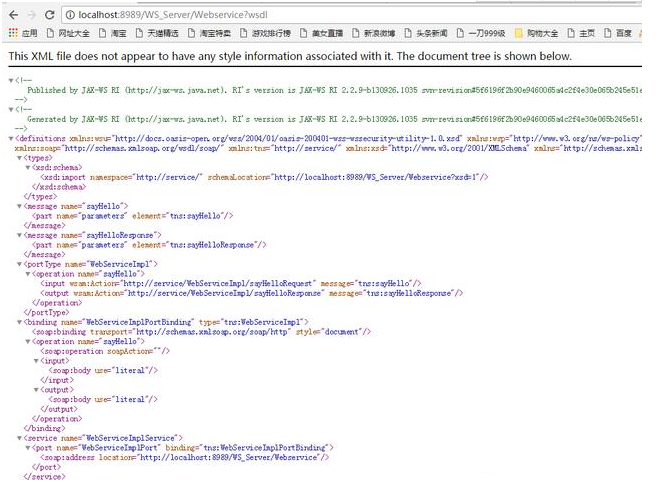Open the 游戏排行榜 bookmark
Image resolution: width=670 pixels, height=482 pixels.
[265, 33]
